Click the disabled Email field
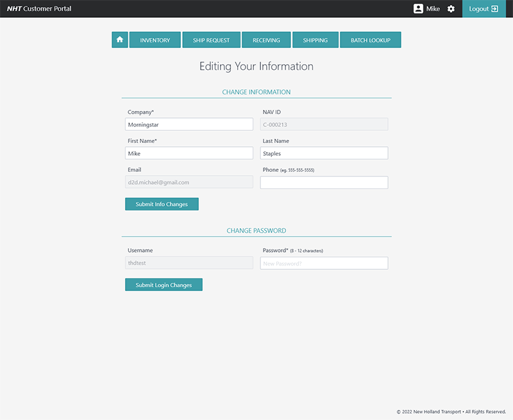Screen dimensions: 513x420 click(x=189, y=182)
